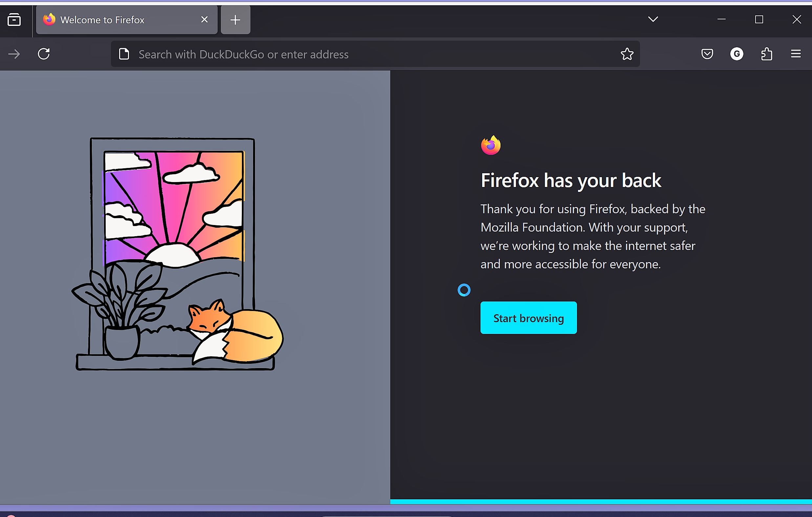This screenshot has height=517, width=812.
Task: Minimize the Firefox window
Action: [x=721, y=20]
